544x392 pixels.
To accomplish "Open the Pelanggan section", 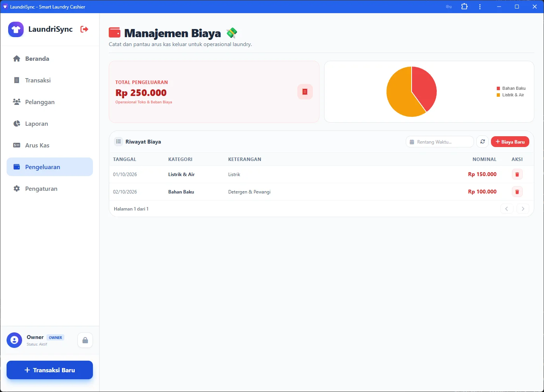I will (50, 102).
